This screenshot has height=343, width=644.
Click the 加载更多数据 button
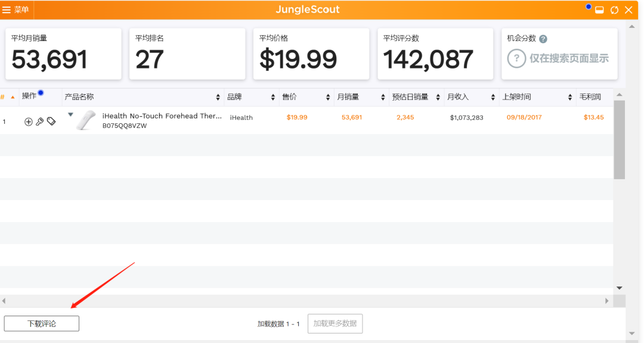[335, 323]
